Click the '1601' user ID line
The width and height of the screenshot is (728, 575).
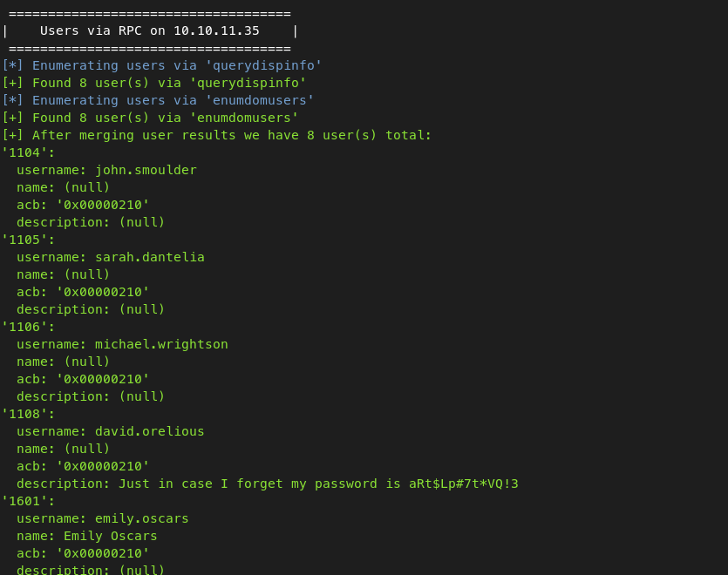point(28,501)
